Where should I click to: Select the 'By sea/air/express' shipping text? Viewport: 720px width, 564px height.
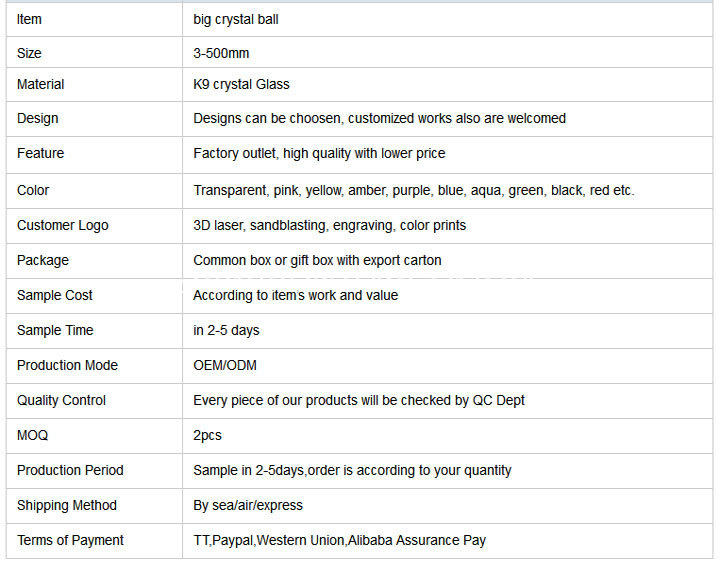click(248, 506)
